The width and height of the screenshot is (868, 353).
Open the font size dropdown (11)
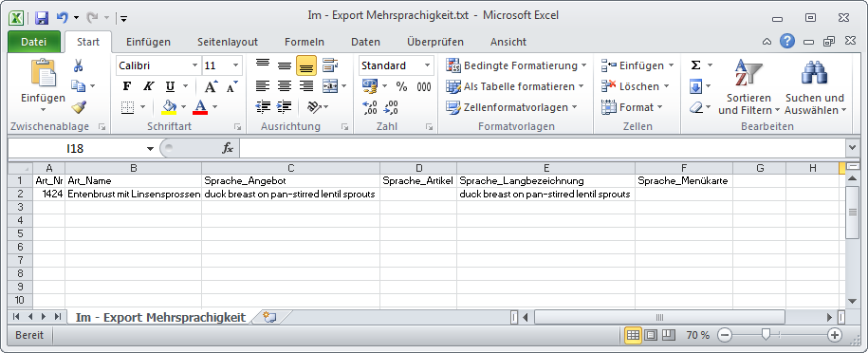click(236, 65)
